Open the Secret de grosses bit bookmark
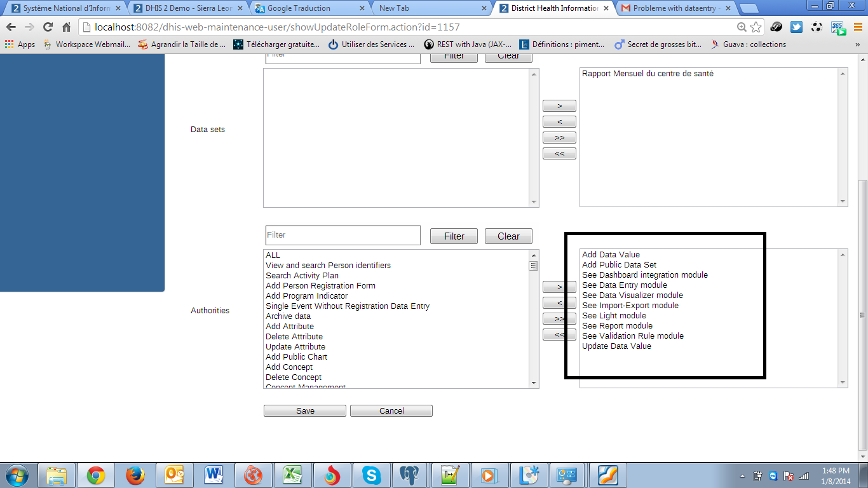The image size is (868, 488). click(658, 44)
